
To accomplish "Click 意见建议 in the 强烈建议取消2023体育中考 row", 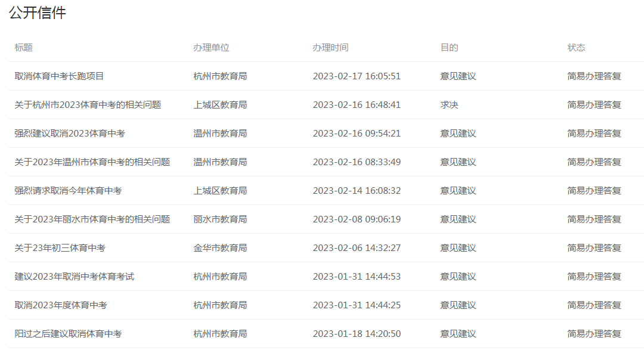I will [x=458, y=133].
